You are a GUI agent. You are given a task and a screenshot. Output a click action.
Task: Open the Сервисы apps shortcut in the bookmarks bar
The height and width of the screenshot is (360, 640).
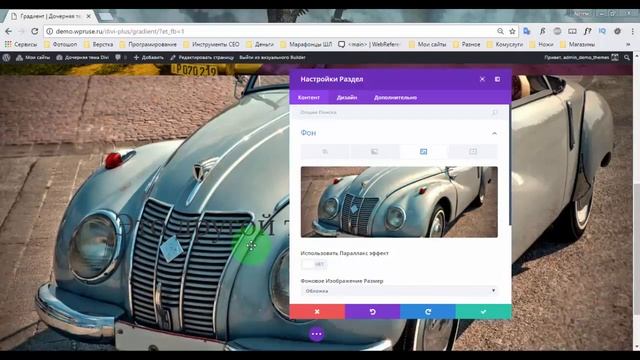[21, 44]
